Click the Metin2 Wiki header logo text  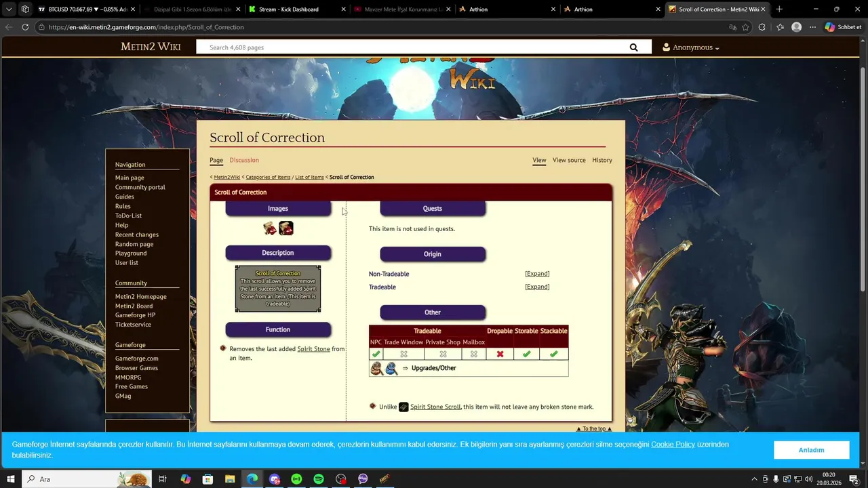151,47
